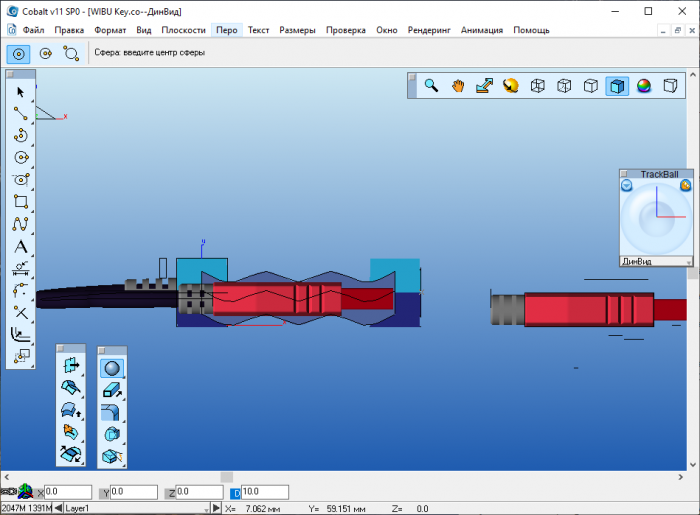
Task: Click the next layer arrow button
Action: tap(216, 508)
